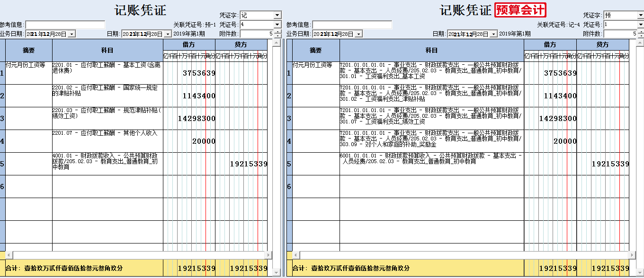Expand 凭证字 dropdown in budget voucher

click(640, 15)
